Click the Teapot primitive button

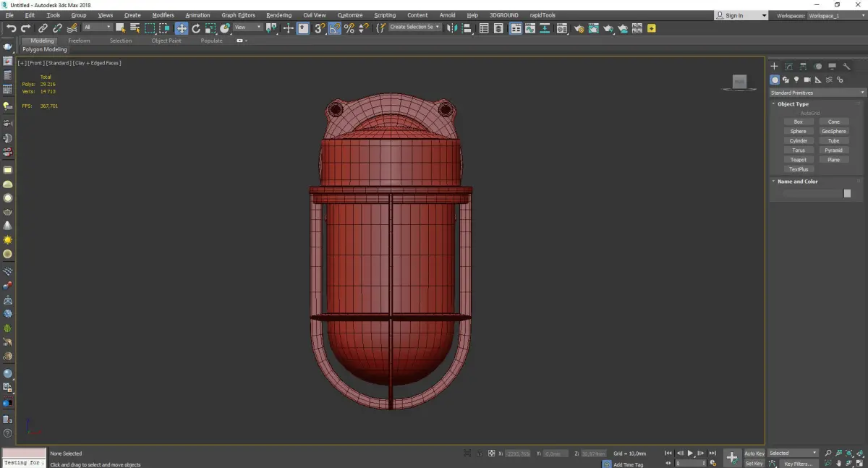799,160
